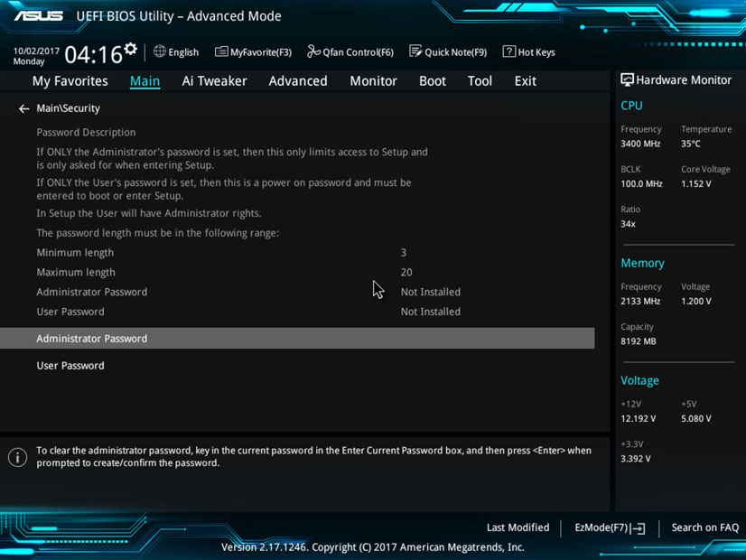746x560 pixels.
Task: Open MyFavorite(F3) from the toolbar
Action: coord(221,51)
